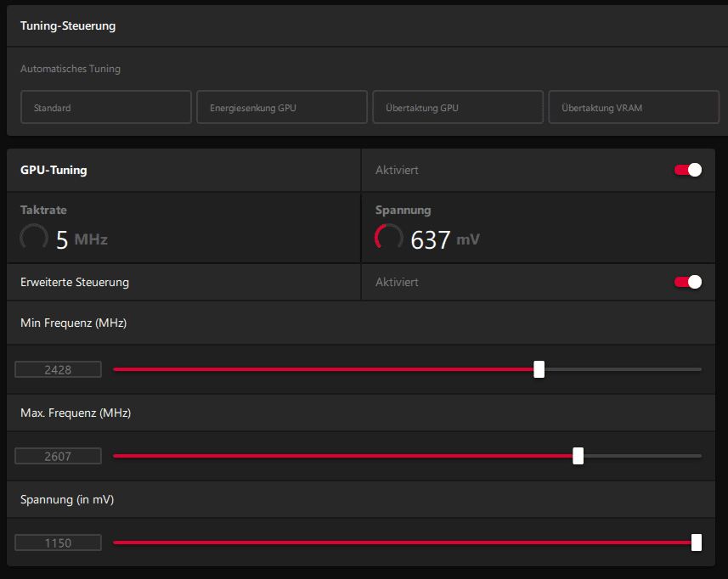Select the Standard auto tuning preset
Screen dimensions: 728x579
[x=106, y=107]
